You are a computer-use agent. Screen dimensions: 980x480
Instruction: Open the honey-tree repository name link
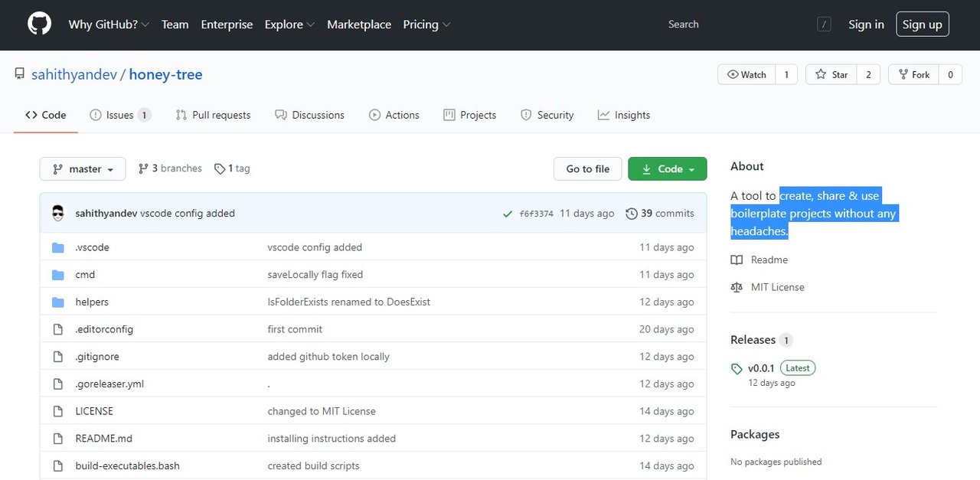(x=165, y=74)
